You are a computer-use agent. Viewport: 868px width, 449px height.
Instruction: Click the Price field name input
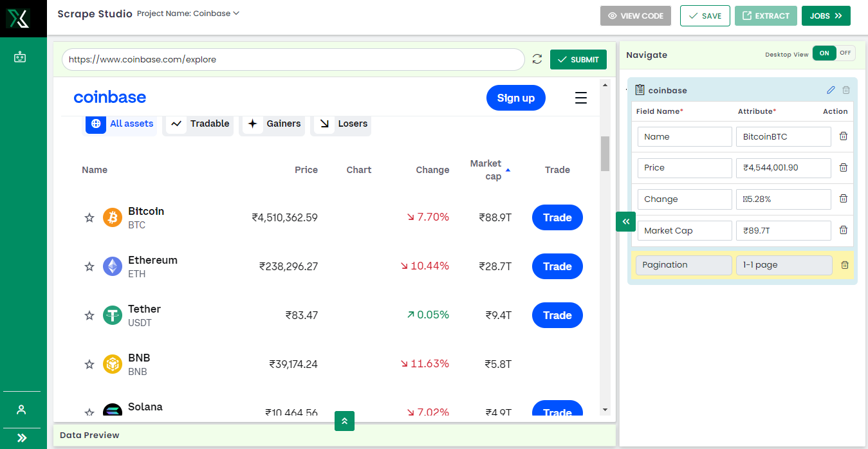click(x=685, y=167)
